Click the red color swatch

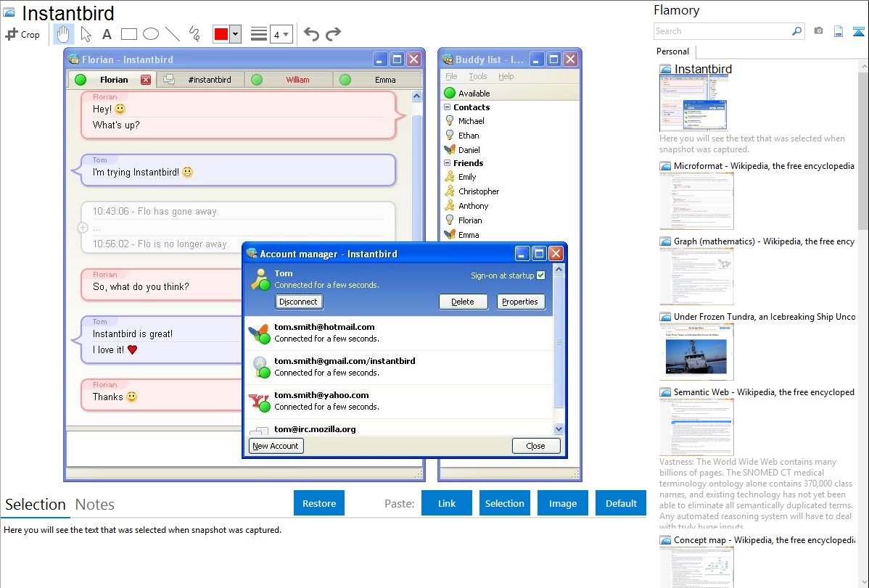221,34
